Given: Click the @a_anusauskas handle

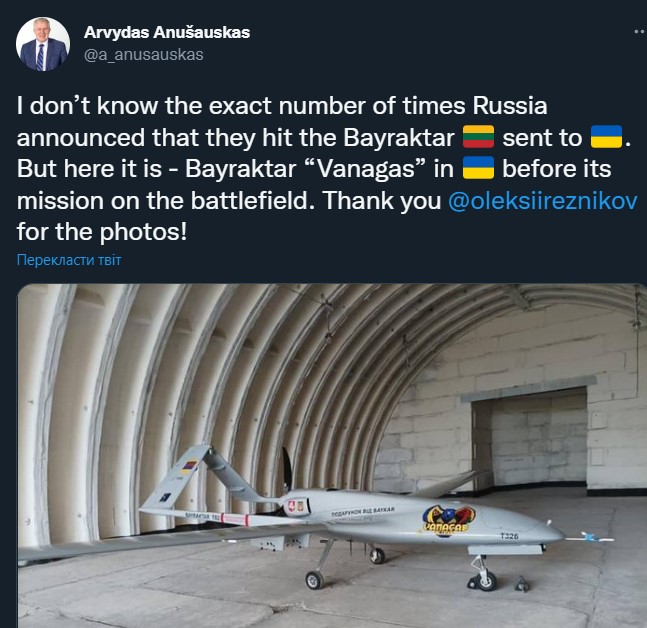Looking at the screenshot, I should (144, 54).
